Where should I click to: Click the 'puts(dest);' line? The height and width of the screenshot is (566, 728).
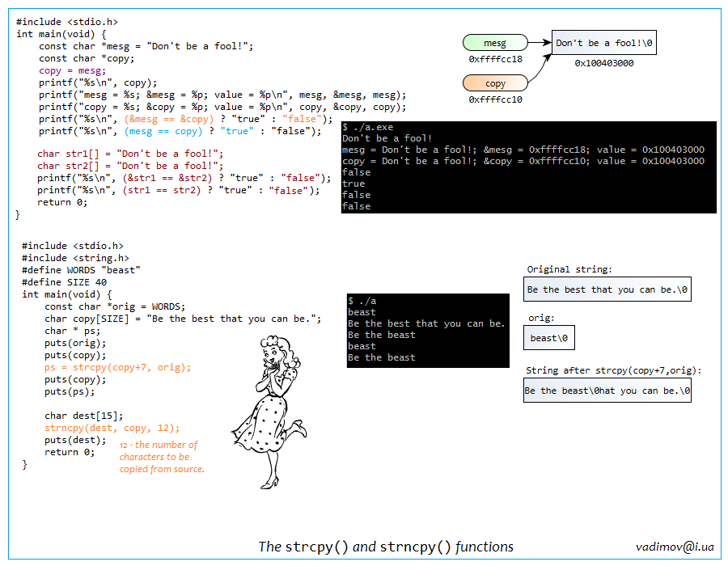pyautogui.click(x=75, y=440)
